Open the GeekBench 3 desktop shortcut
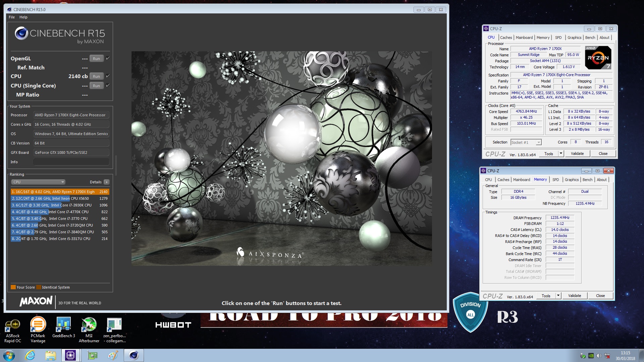The width and height of the screenshot is (644, 362). [64, 327]
